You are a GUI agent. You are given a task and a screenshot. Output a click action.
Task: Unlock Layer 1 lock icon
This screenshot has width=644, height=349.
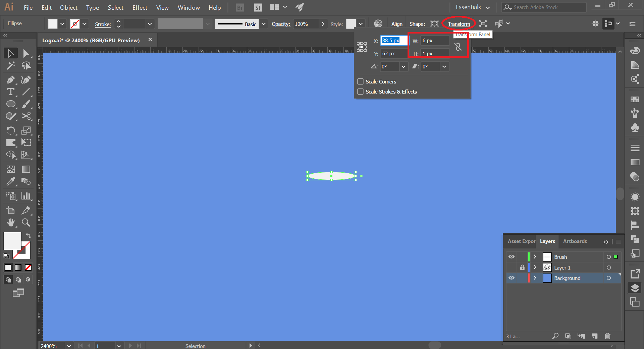(522, 268)
